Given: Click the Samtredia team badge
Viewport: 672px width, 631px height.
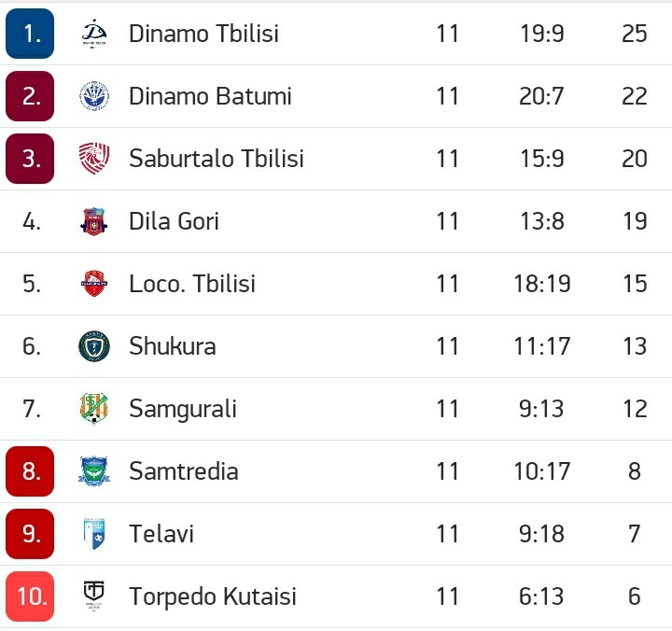Looking at the screenshot, I should [94, 471].
